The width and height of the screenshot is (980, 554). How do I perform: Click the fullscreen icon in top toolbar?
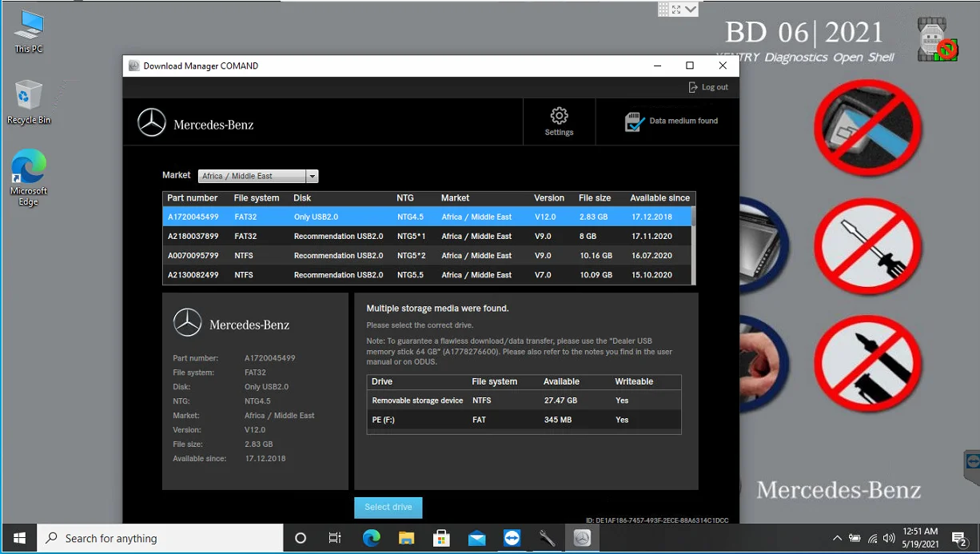tap(676, 10)
